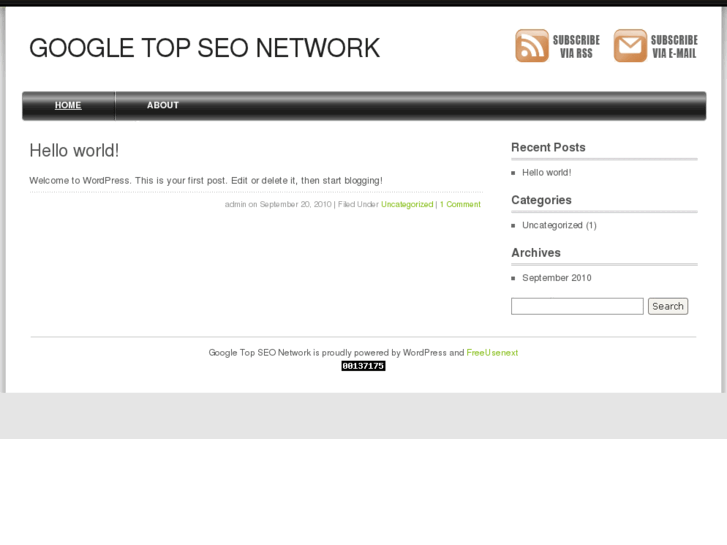
Task: Open the About menu item
Action: (x=163, y=106)
